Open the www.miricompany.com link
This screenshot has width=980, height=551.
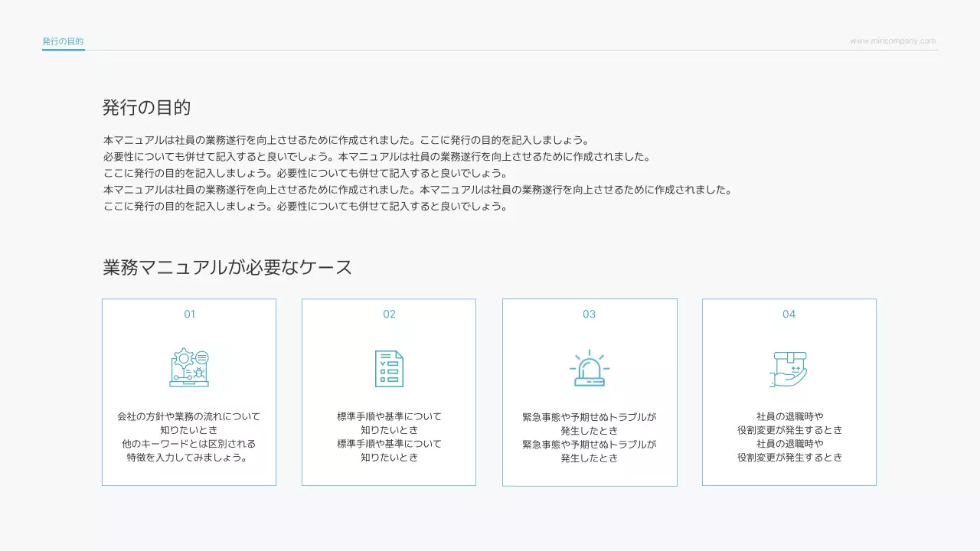tap(892, 41)
